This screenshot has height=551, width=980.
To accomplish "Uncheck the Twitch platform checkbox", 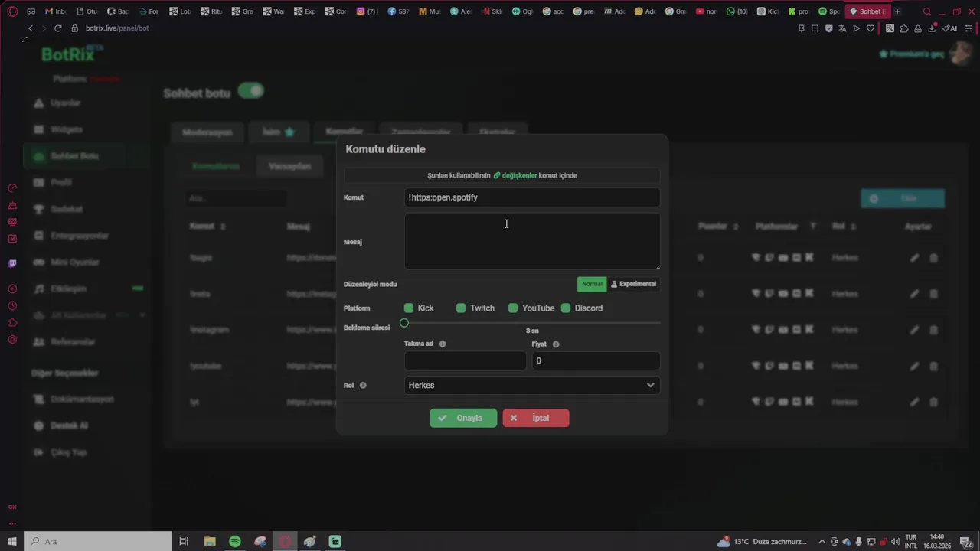I will [461, 308].
